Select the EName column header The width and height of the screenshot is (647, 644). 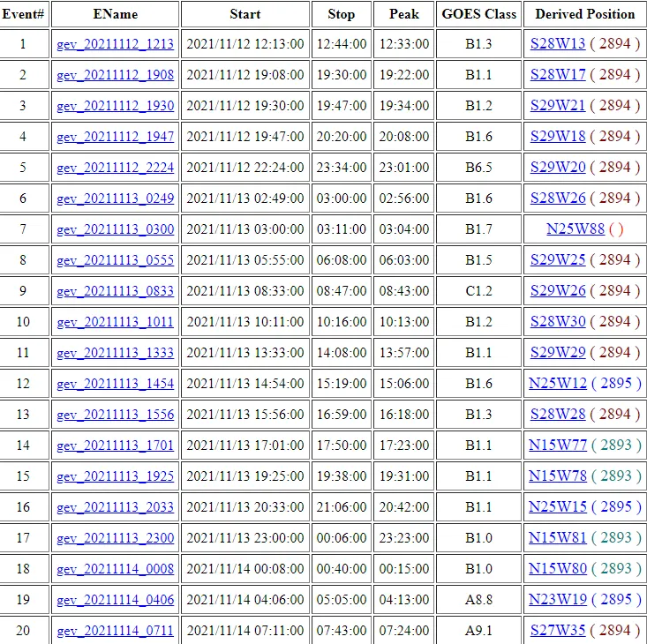click(115, 14)
